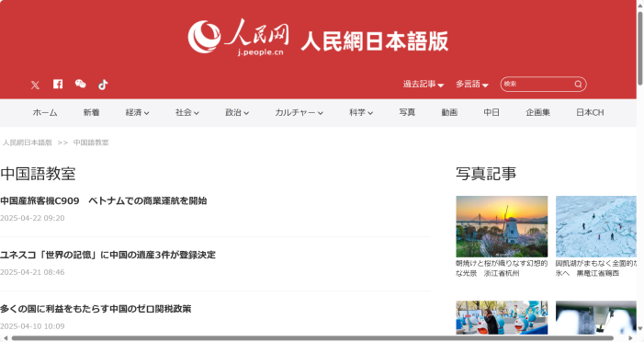Open the 中日 navigation item
The height and width of the screenshot is (342, 644).
(x=491, y=113)
